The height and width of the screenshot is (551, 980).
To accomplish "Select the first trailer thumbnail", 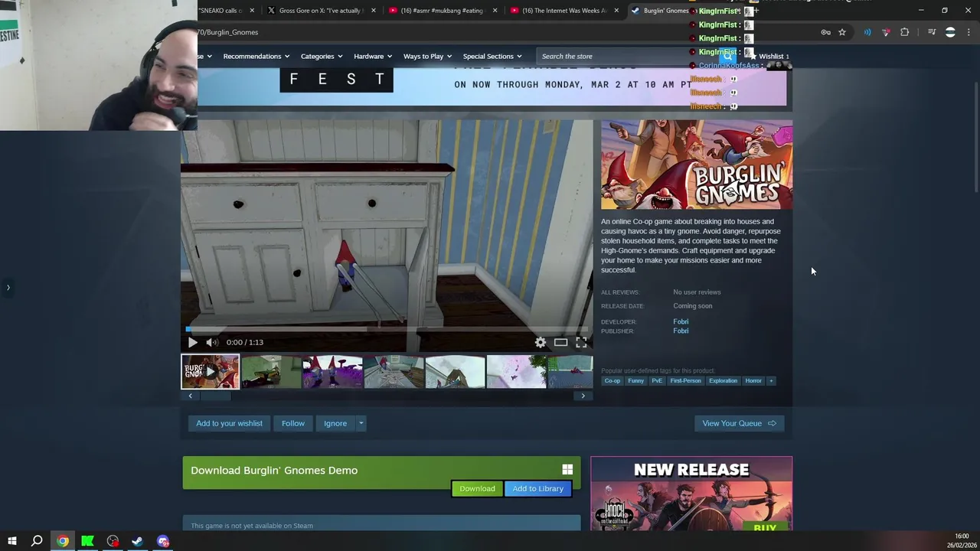I will pyautogui.click(x=210, y=371).
